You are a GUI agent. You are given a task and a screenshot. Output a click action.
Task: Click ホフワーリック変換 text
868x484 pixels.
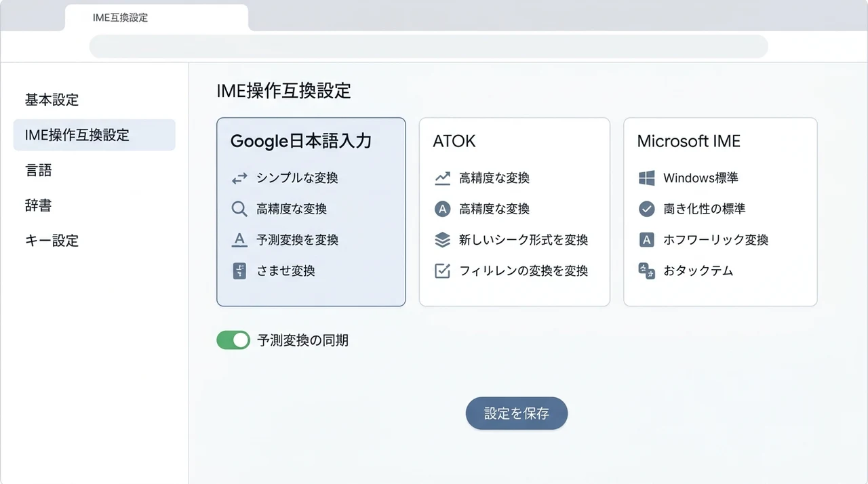click(x=715, y=240)
